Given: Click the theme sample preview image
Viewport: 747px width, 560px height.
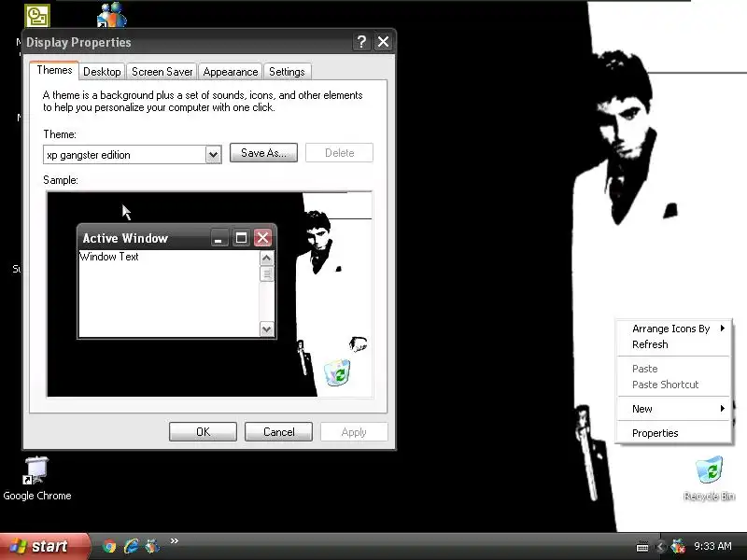Looking at the screenshot, I should (x=209, y=294).
